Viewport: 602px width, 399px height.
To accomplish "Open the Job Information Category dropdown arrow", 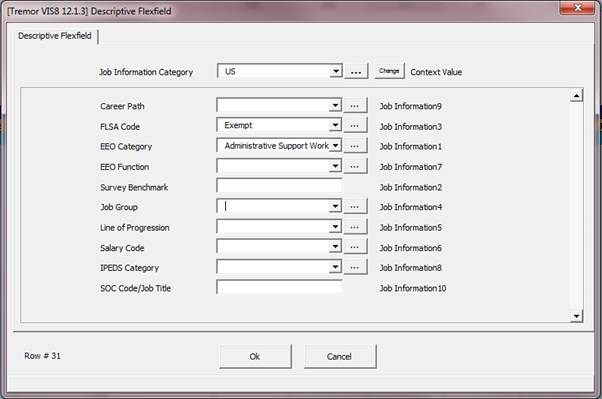I will pos(336,71).
